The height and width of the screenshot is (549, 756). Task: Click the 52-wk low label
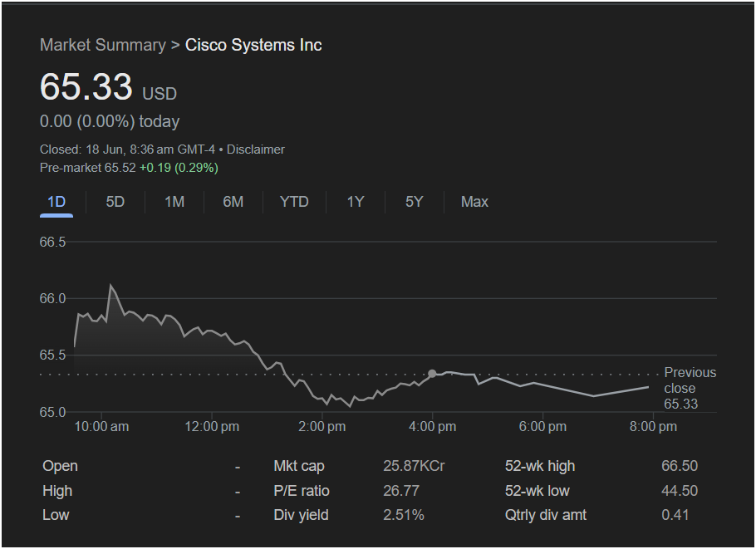pyautogui.click(x=538, y=491)
